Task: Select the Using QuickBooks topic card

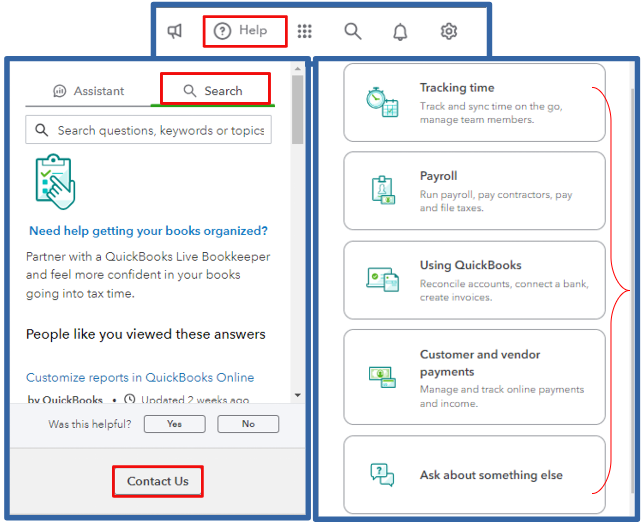Action: pos(474,280)
